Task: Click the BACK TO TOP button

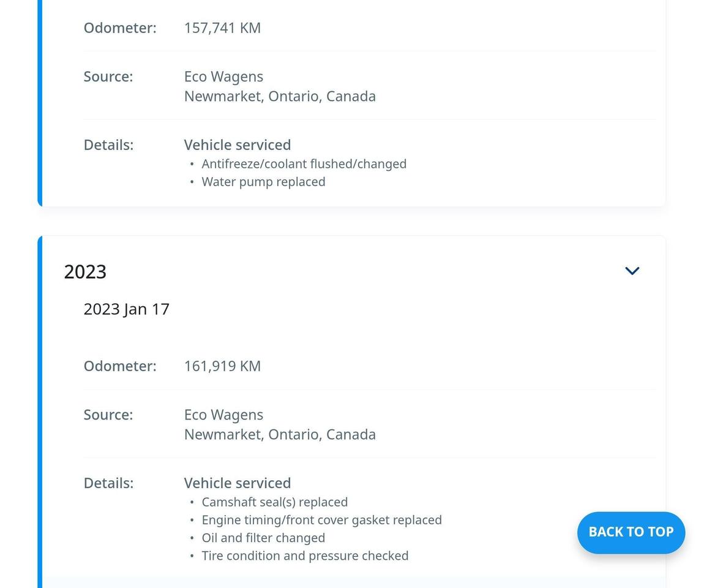Action: click(631, 532)
